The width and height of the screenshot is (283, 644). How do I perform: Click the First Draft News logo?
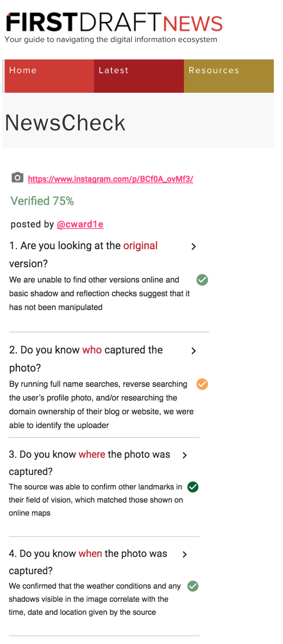point(114,22)
